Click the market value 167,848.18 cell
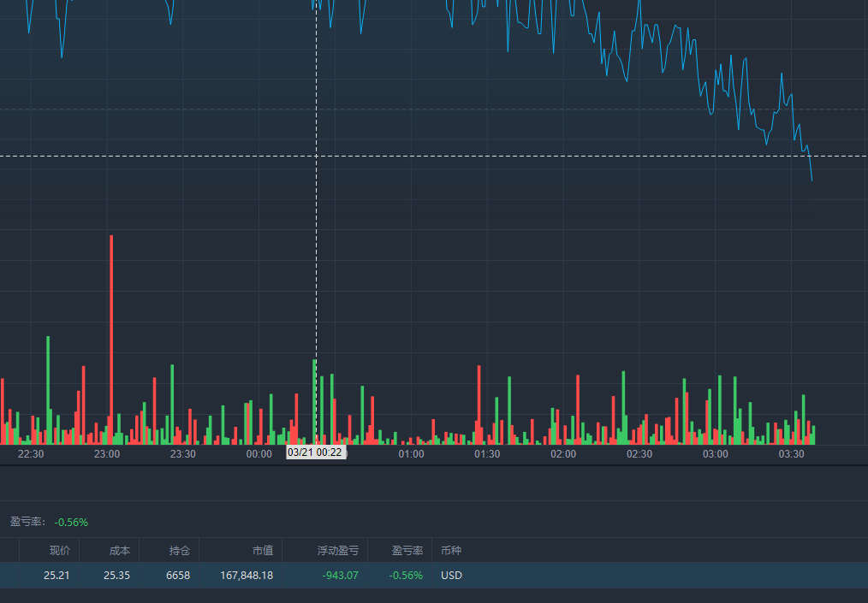 coord(247,576)
